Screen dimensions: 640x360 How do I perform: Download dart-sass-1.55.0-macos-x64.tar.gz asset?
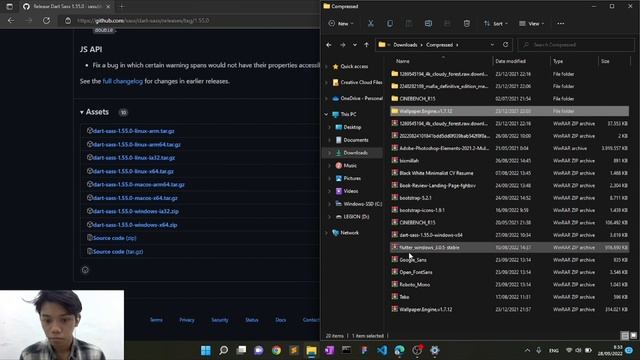(x=135, y=198)
